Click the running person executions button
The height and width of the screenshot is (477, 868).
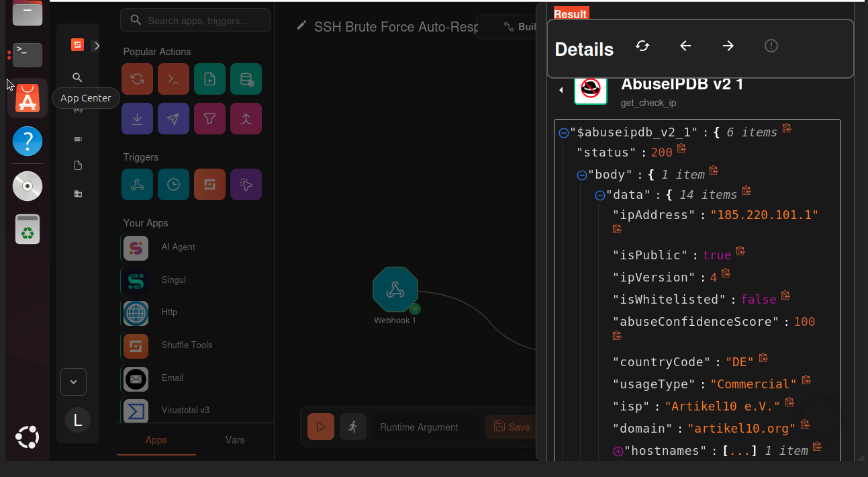tap(353, 427)
